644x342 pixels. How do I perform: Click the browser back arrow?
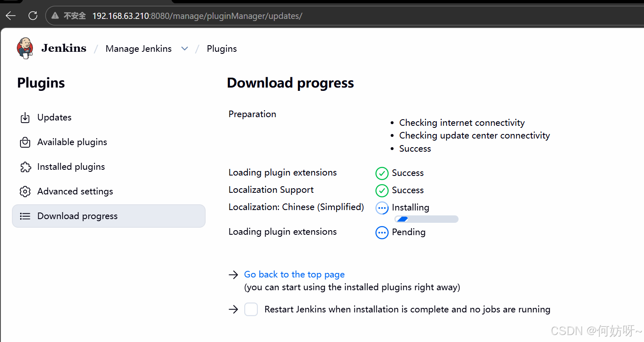(x=11, y=16)
